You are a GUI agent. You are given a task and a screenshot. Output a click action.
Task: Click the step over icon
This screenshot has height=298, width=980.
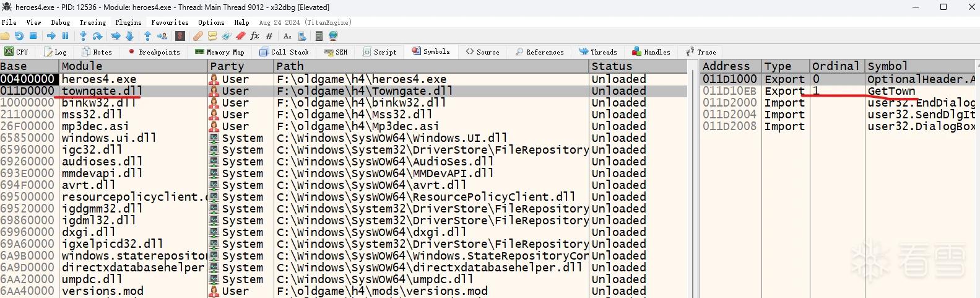pyautogui.click(x=97, y=36)
